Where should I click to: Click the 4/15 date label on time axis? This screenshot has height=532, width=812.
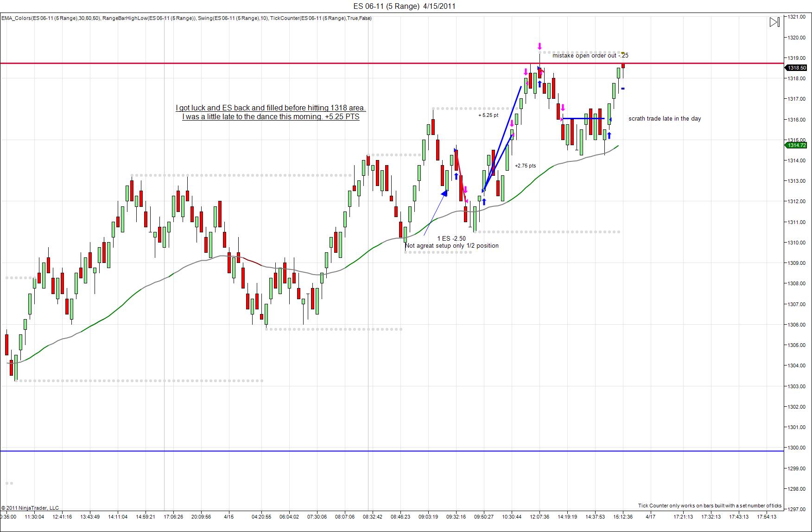coord(228,516)
